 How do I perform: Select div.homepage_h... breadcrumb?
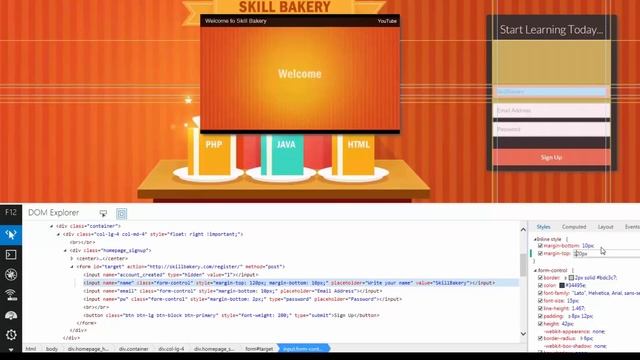pyautogui.click(x=88, y=349)
